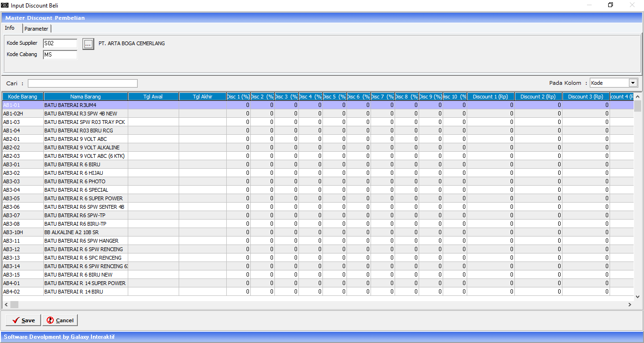The image size is (644, 343).
Task: Select the AB3-10H item row
Action: (x=23, y=232)
